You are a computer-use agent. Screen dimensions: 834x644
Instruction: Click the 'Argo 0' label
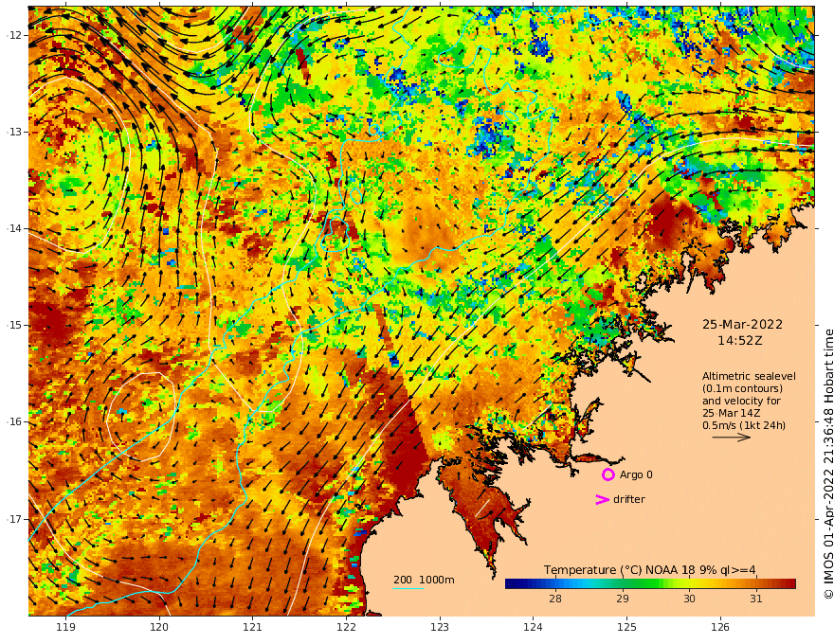636,474
